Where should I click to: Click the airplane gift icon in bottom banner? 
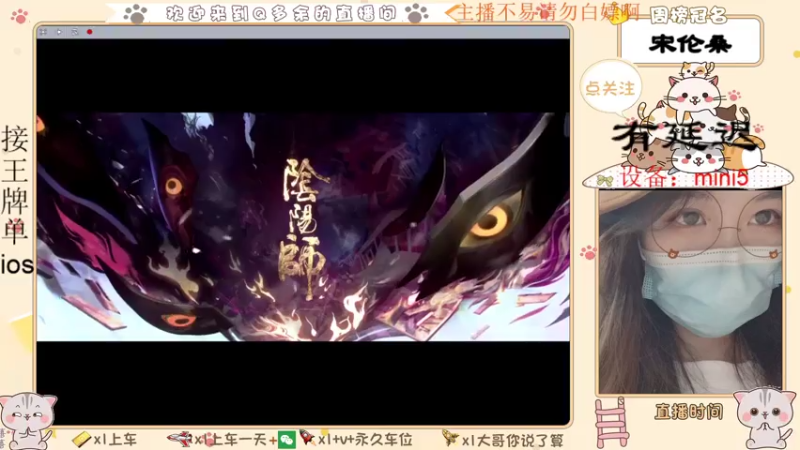pyautogui.click(x=179, y=438)
